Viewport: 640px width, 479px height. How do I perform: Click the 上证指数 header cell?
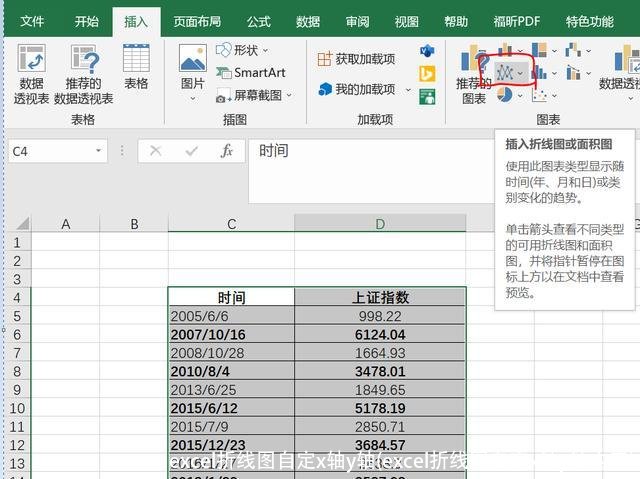(380, 297)
